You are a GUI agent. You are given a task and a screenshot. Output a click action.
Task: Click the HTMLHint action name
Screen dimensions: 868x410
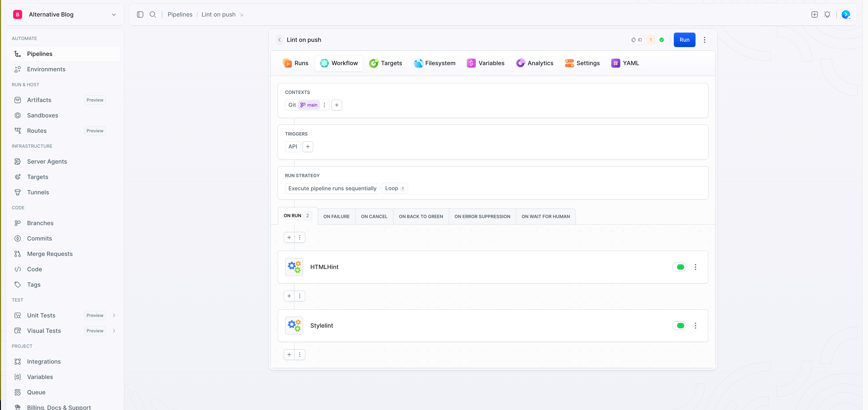click(x=324, y=267)
